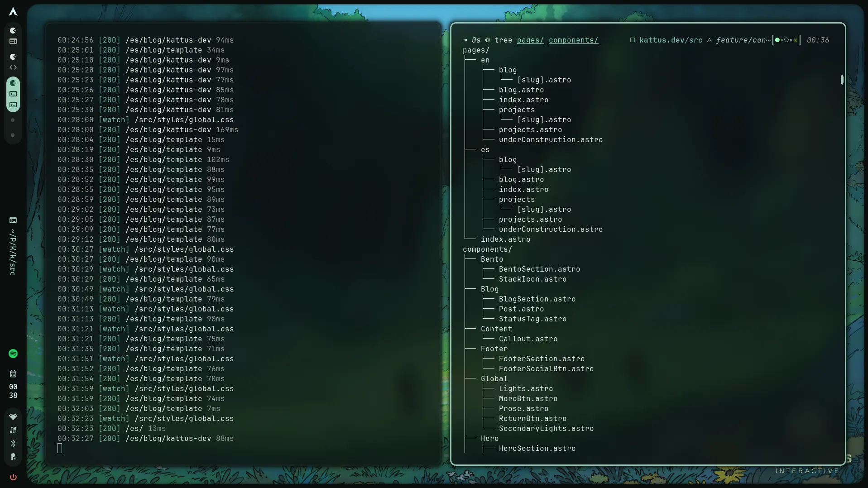Click the es folder under pages
This screenshot has height=488, width=868.
pyautogui.click(x=485, y=150)
